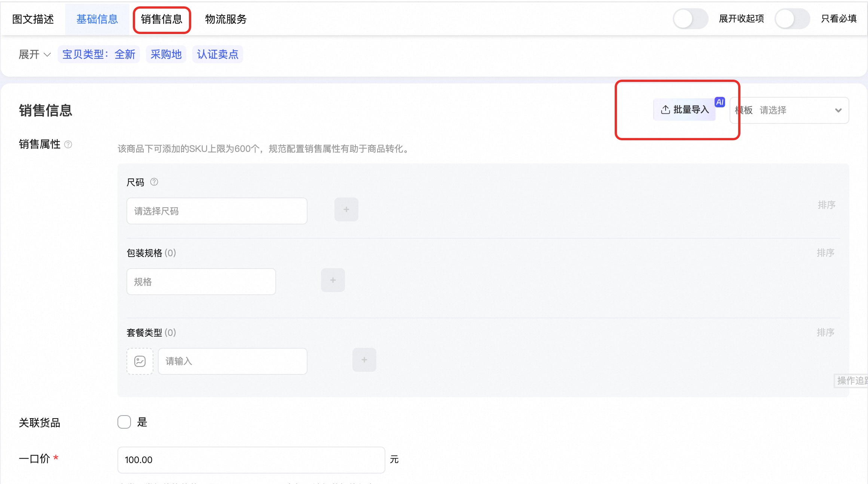
Task: Open the 图文描述 tab
Action: pos(33,19)
